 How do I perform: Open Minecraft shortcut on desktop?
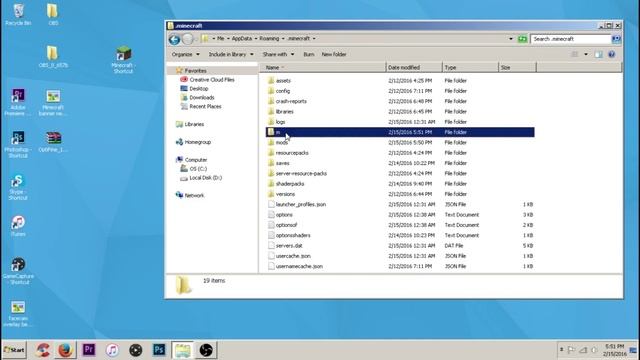click(x=123, y=60)
